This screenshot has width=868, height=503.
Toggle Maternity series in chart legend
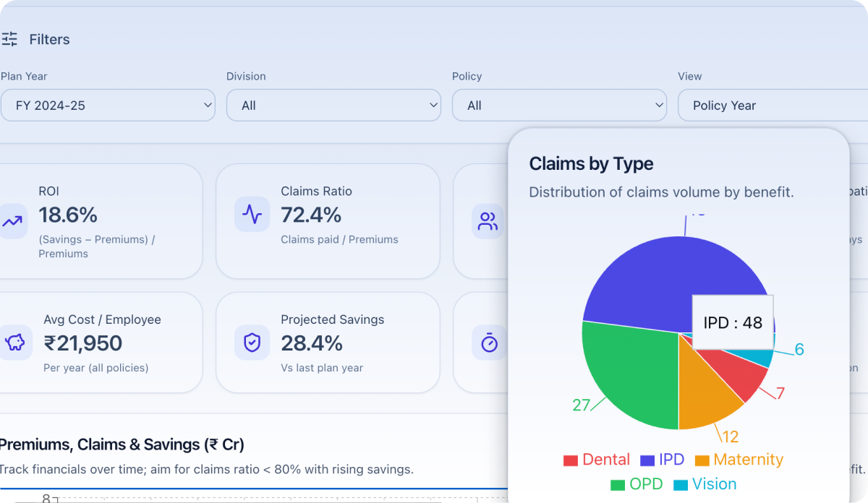point(739,460)
